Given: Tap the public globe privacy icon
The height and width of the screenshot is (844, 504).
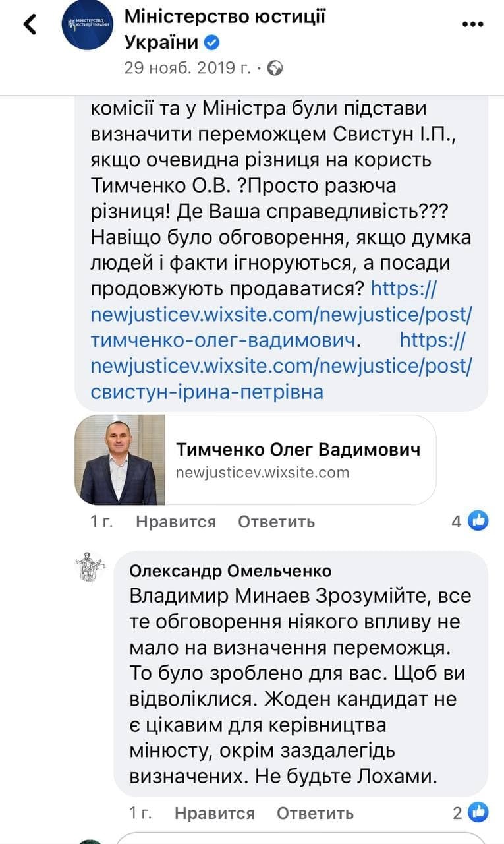Looking at the screenshot, I should pos(275,68).
